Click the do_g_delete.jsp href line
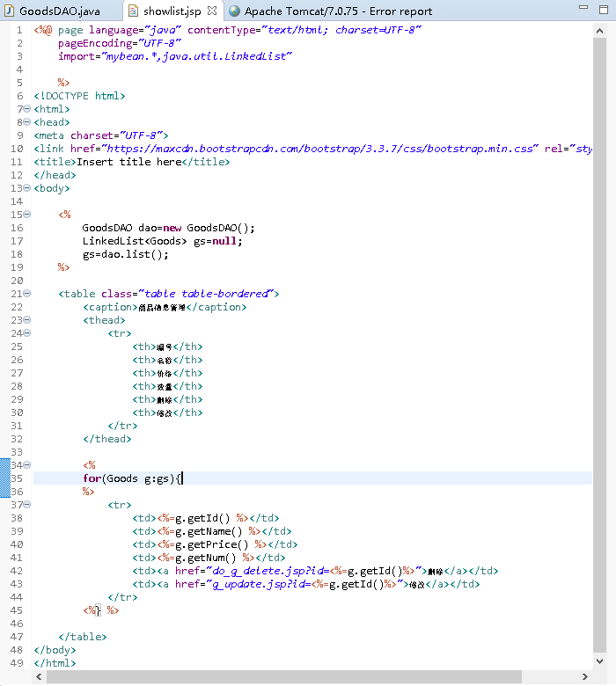Viewport: 616px width, 686px height. (315, 571)
